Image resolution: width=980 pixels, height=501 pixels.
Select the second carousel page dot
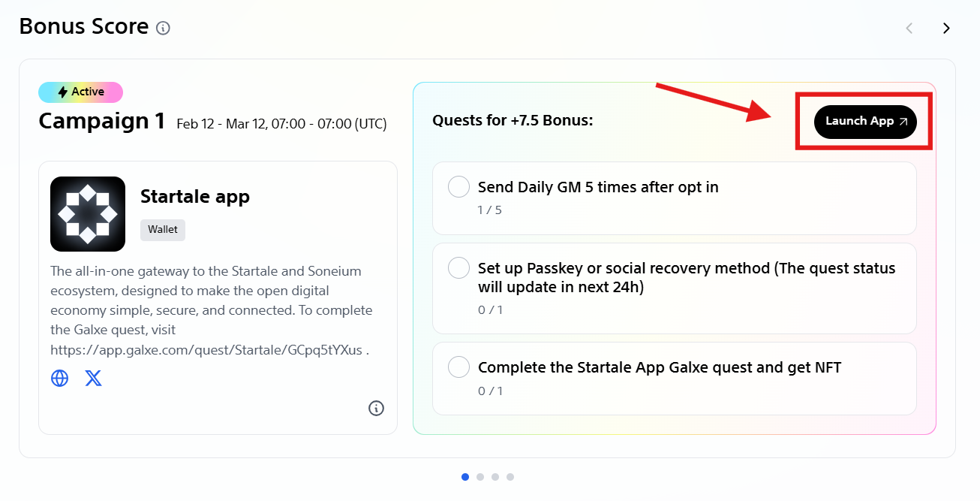[x=480, y=476]
